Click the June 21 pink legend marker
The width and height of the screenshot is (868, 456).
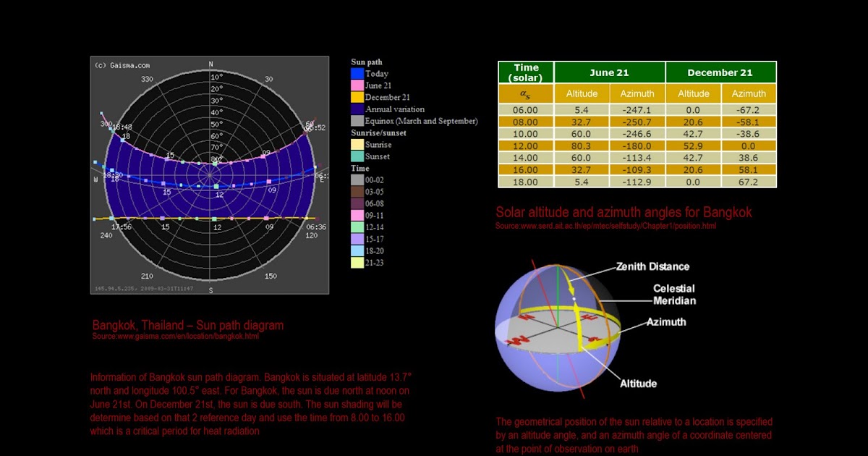coord(357,85)
